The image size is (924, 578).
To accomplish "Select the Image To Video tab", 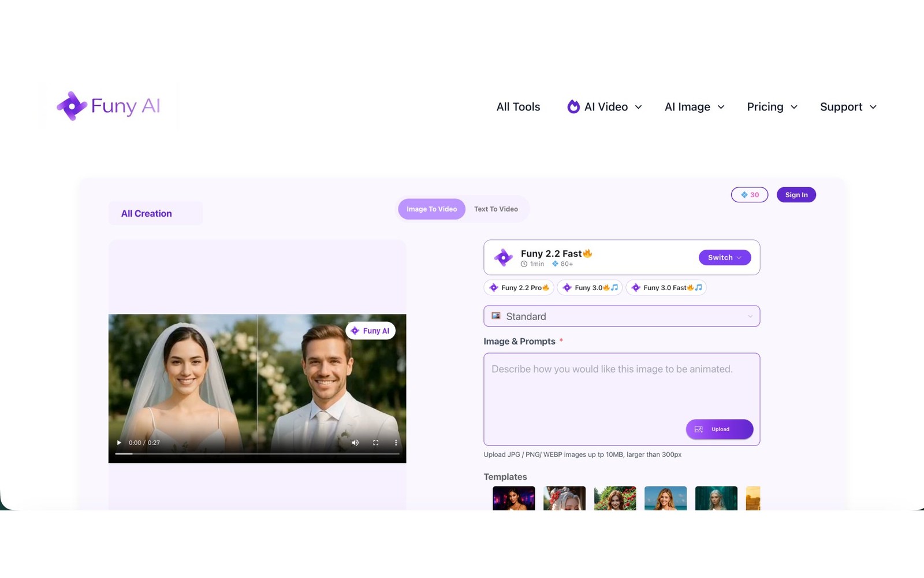I will point(431,209).
